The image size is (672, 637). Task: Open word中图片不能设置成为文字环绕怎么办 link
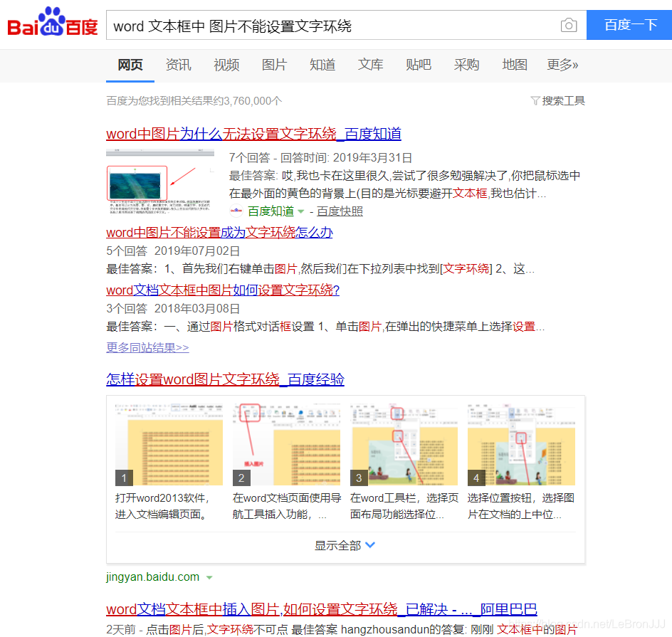click(219, 233)
